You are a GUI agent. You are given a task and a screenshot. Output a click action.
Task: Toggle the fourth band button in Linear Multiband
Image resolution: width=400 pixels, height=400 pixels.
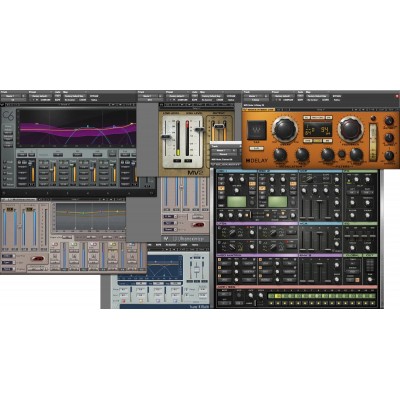(x=113, y=244)
